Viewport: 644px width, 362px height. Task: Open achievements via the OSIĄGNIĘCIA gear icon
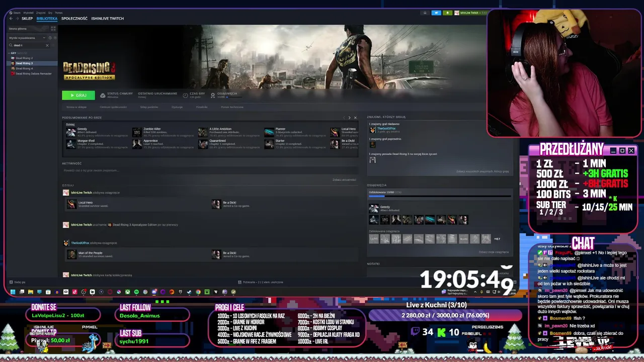click(213, 95)
